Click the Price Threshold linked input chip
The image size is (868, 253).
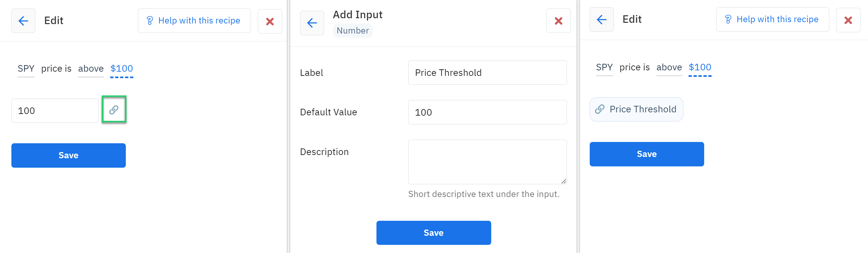[636, 109]
